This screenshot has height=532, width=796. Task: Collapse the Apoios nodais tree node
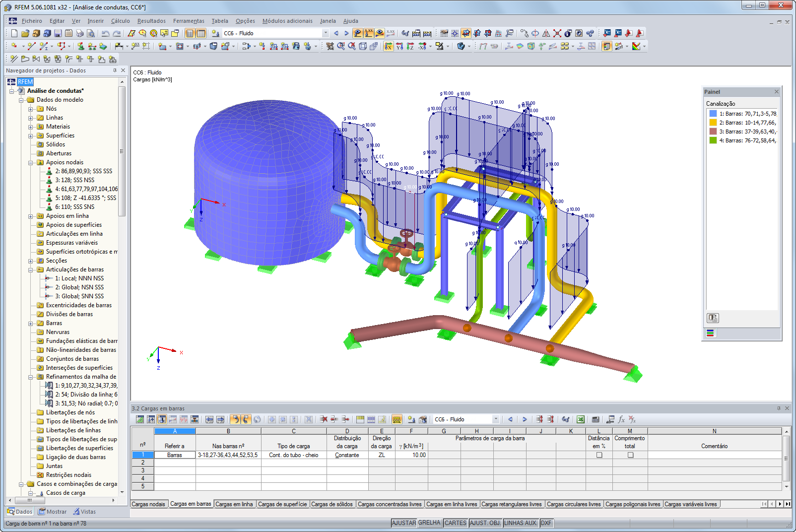coord(31,163)
